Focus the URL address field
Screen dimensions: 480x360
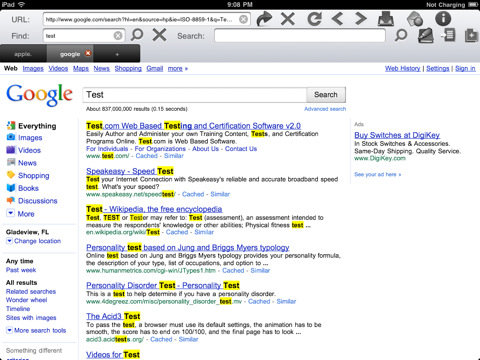coord(146,19)
